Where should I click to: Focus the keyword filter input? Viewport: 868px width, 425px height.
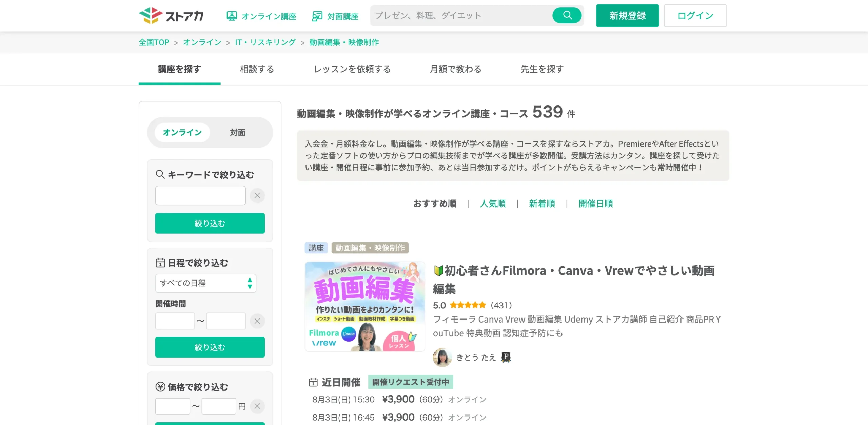[x=200, y=195]
